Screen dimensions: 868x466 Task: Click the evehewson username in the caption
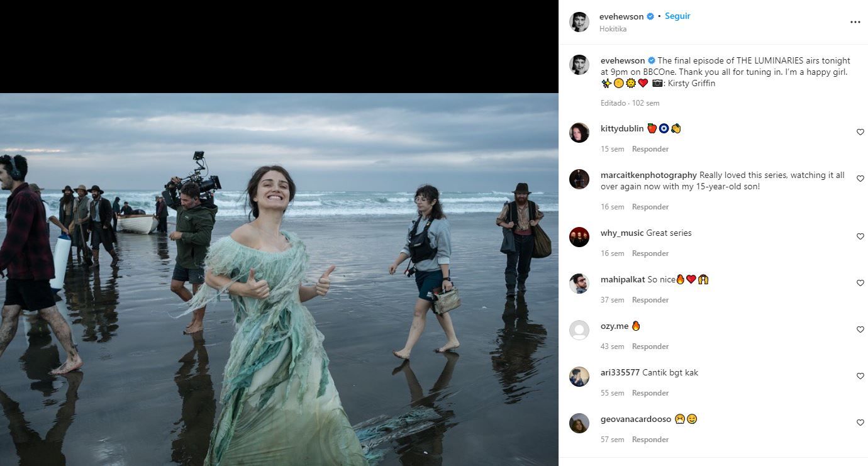pyautogui.click(x=623, y=60)
